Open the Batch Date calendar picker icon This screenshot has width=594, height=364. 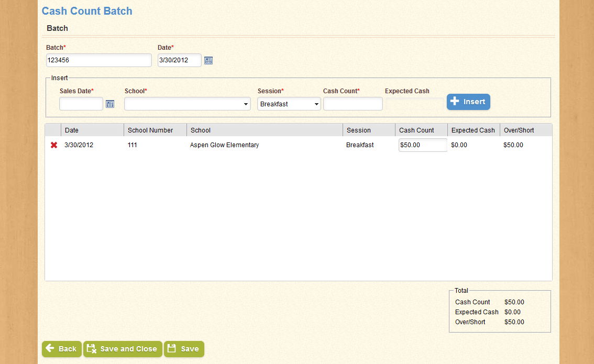208,61
